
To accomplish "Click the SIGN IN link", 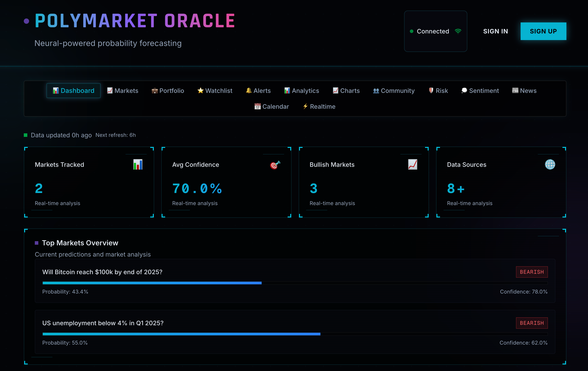I will click(x=496, y=31).
